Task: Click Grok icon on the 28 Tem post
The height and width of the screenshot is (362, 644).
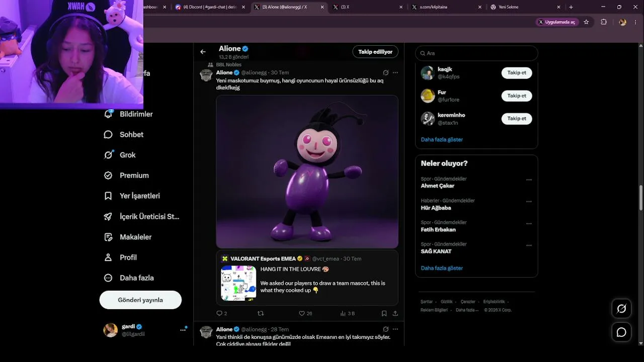Action: point(386,329)
